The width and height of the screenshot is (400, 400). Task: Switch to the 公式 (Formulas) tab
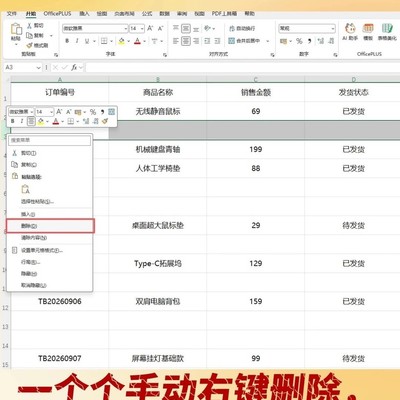tap(147, 13)
